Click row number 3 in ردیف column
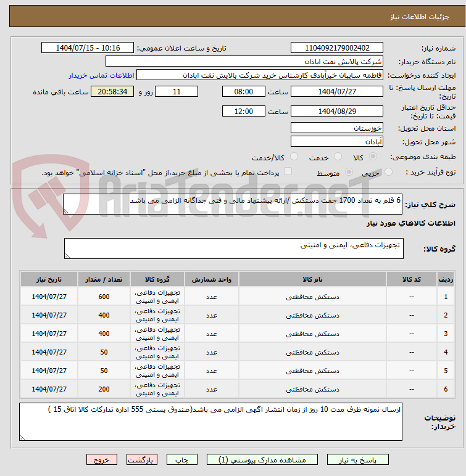Viewport: 466px width, 476px height. pos(446,334)
